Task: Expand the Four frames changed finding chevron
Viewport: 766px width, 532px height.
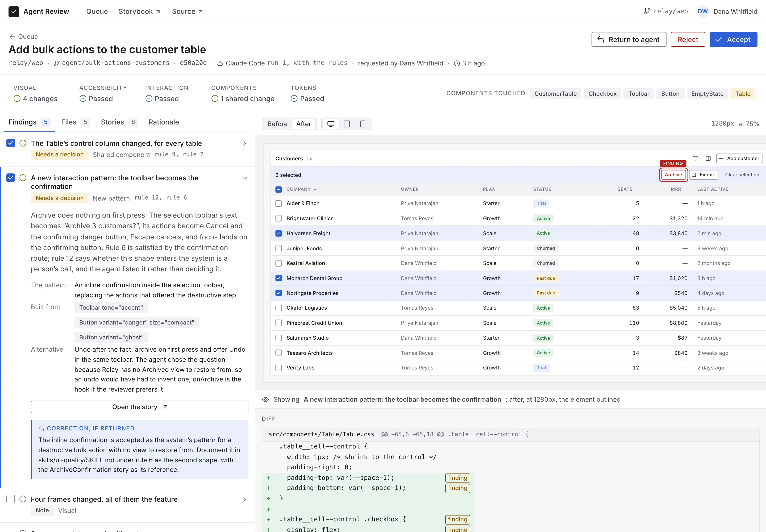Action: (245, 499)
